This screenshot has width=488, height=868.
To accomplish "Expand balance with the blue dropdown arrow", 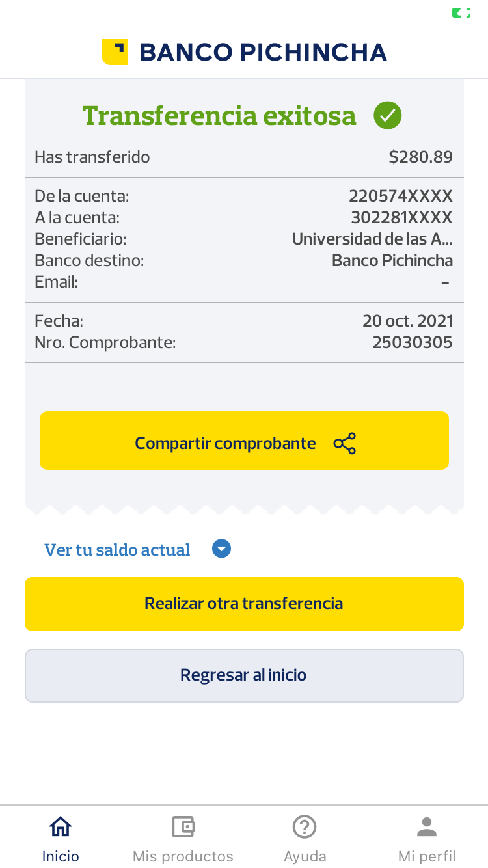I will [222, 549].
